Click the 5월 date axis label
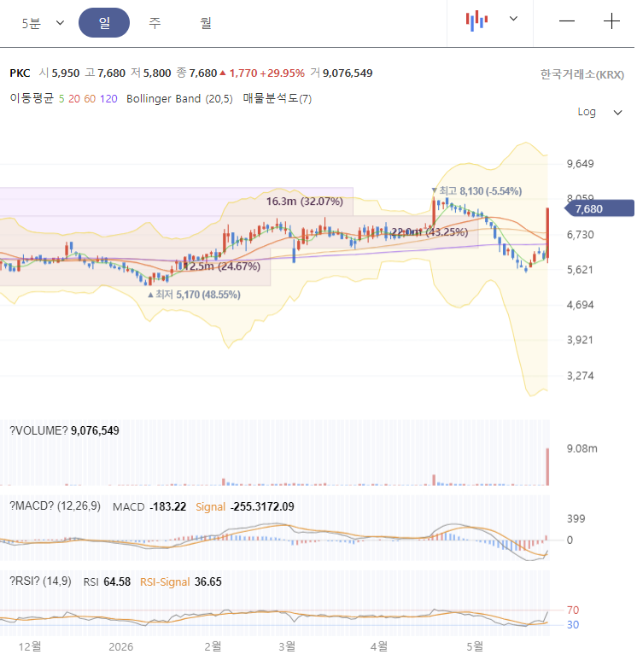This screenshot has width=637, height=672. 475,646
